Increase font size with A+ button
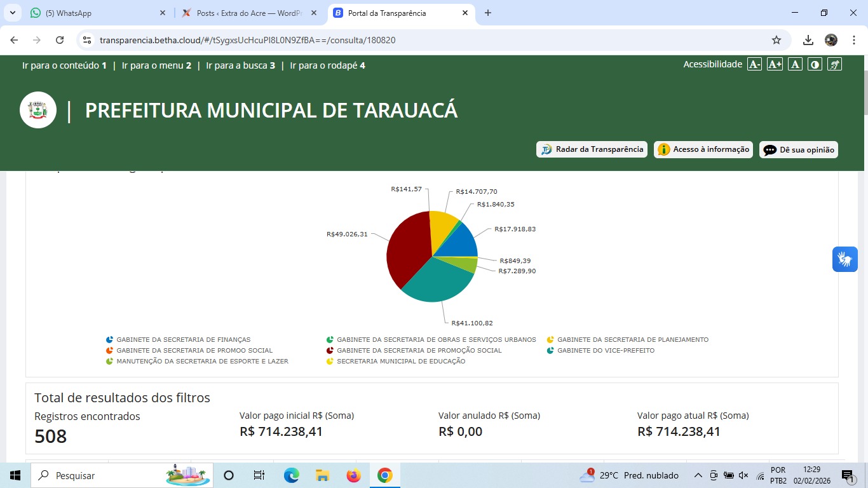The image size is (868, 488). [x=775, y=64]
